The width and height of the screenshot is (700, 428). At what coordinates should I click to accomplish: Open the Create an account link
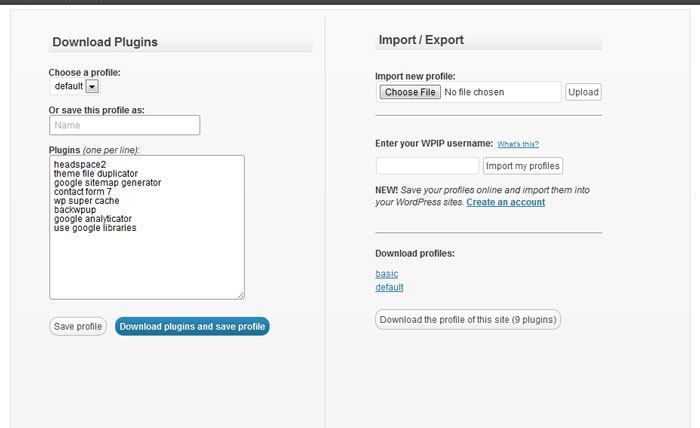tap(505, 202)
